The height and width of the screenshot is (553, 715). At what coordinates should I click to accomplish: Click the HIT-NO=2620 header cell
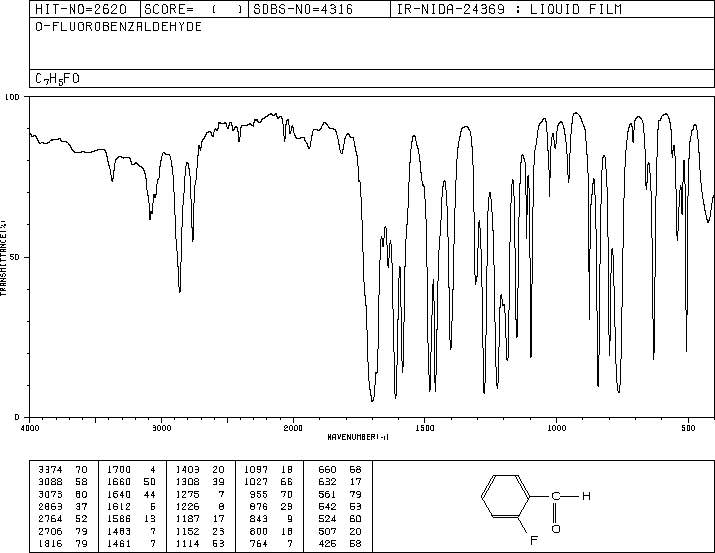81,9
